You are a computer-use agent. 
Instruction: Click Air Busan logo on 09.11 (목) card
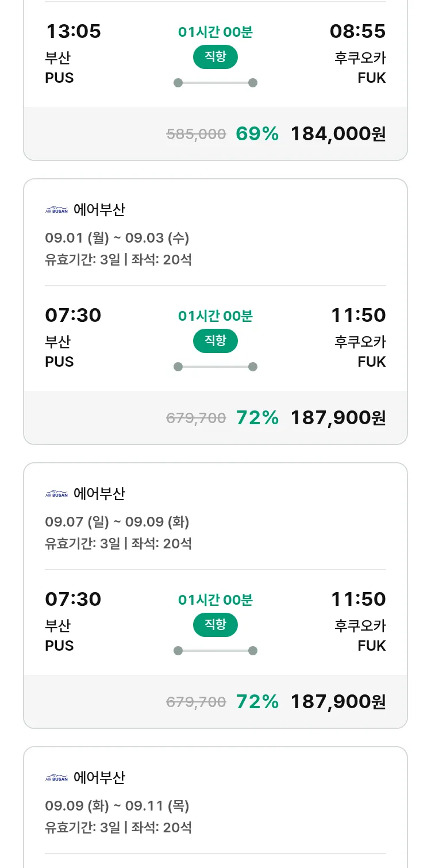point(56,778)
